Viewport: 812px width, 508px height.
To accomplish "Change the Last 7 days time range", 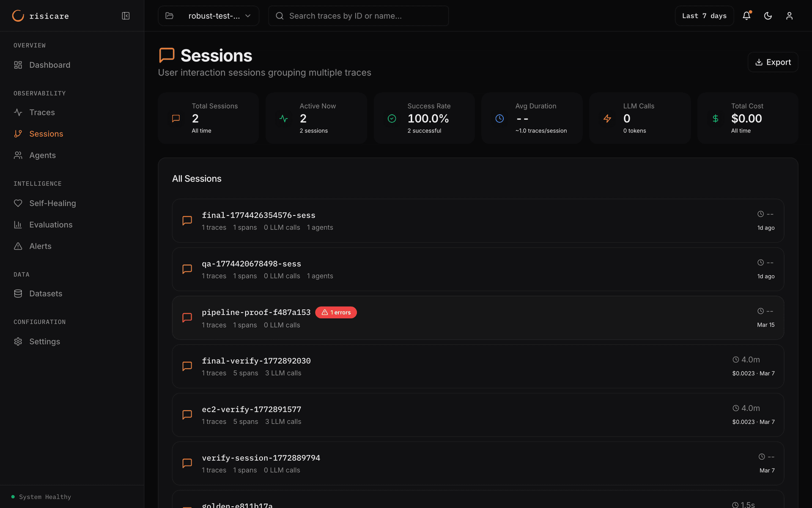I will point(704,16).
